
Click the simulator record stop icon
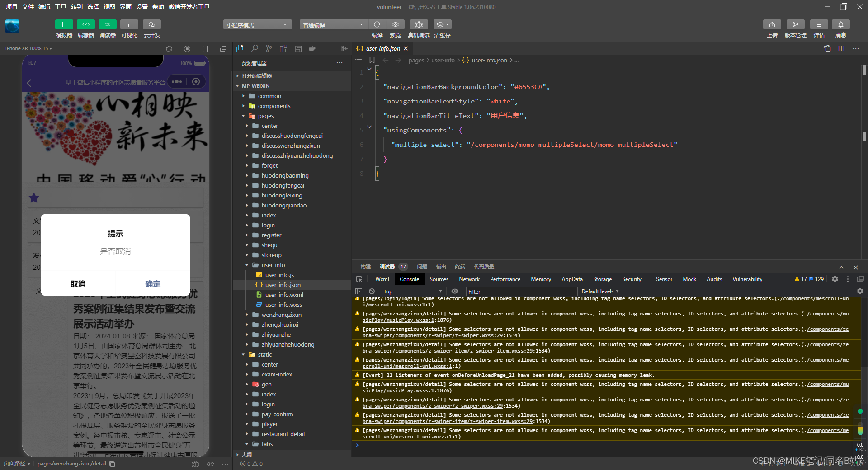coord(187,49)
